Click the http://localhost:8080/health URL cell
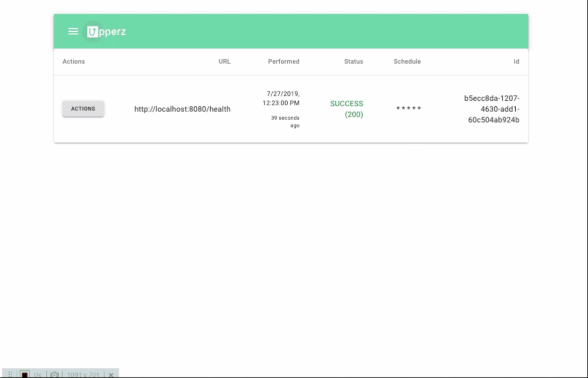Image resolution: width=588 pixels, height=378 pixels. tap(182, 109)
